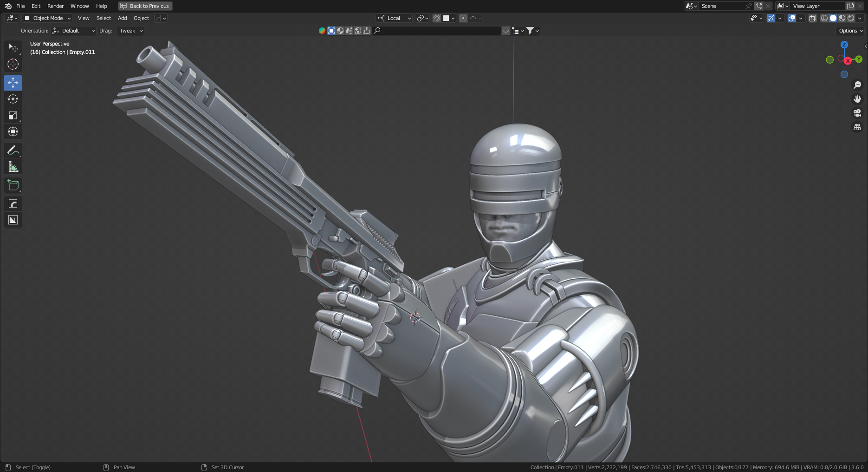Open the Object Mode dropdown

coord(47,18)
